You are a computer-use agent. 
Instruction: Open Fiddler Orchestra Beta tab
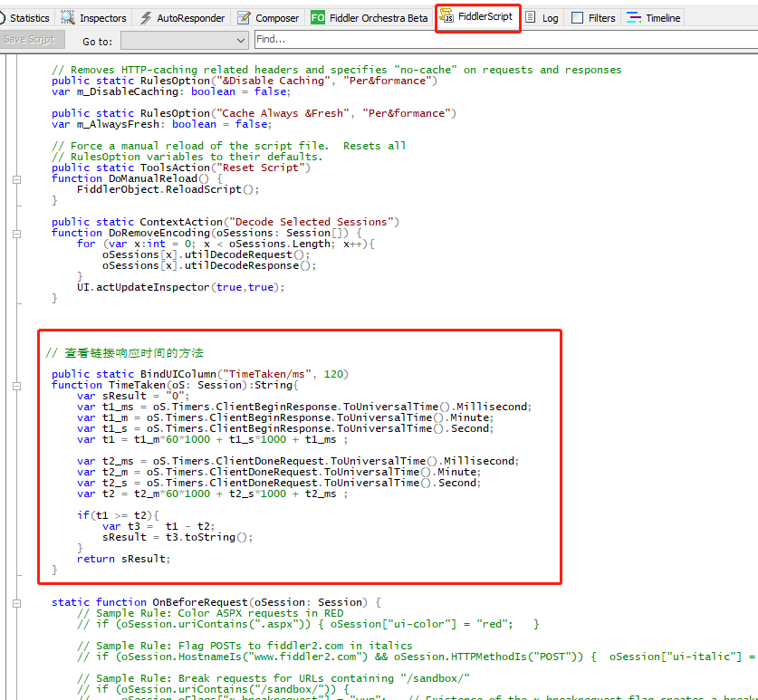pos(369,18)
